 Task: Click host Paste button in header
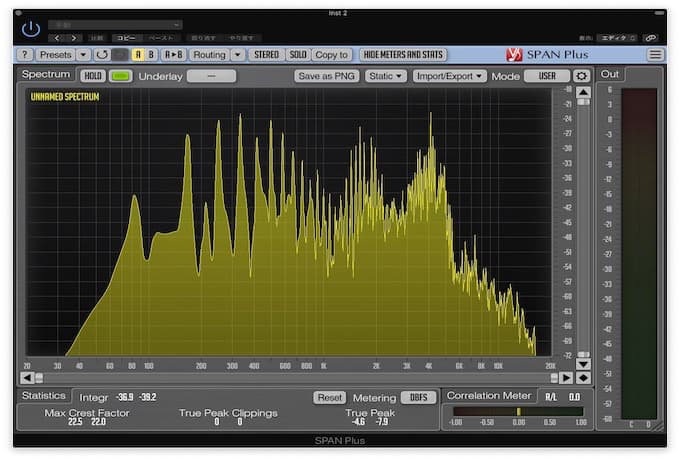pyautogui.click(x=161, y=38)
